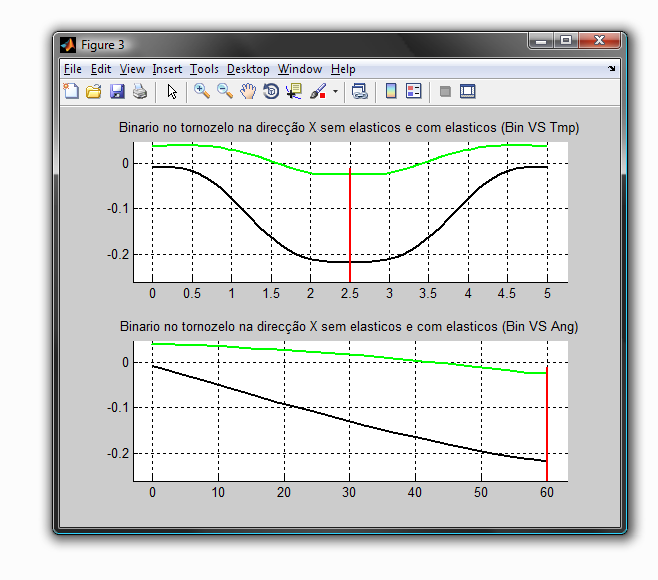Open the Tools menu
658x580 pixels.
pos(204,69)
